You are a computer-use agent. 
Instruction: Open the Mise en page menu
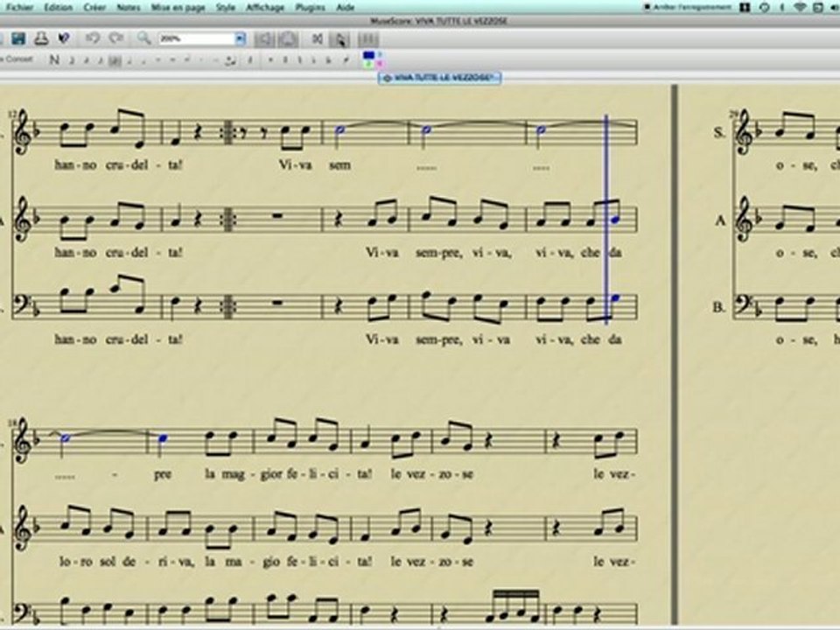178,7
